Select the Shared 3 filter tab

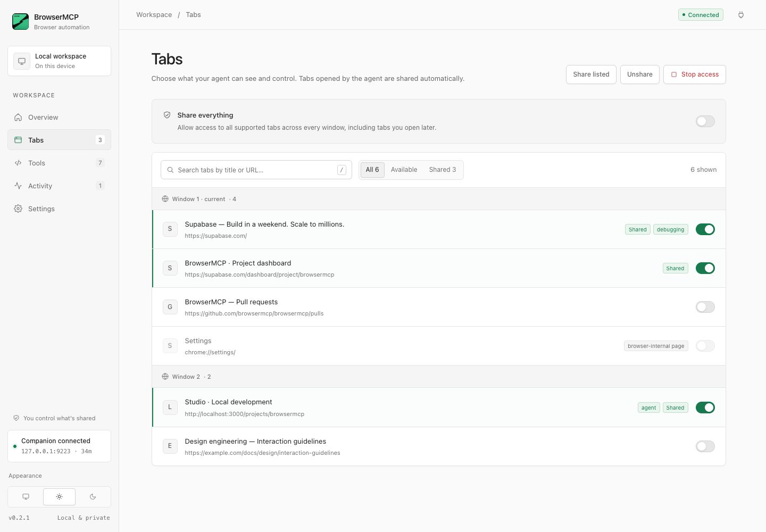click(x=443, y=170)
